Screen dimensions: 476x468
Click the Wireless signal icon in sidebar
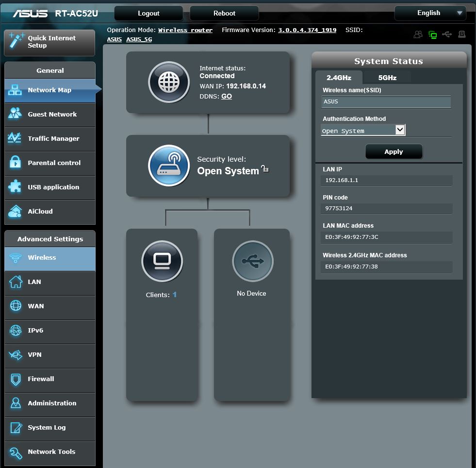click(15, 257)
